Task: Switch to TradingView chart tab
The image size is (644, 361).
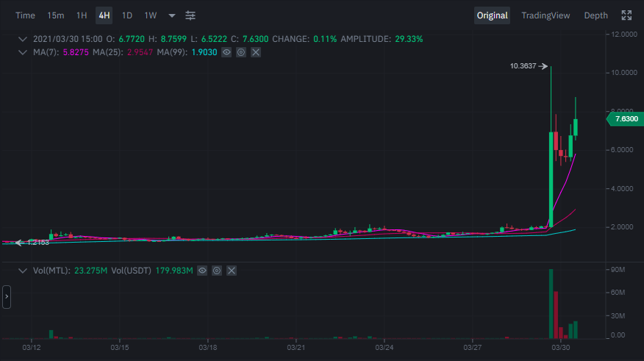Action: click(x=545, y=15)
